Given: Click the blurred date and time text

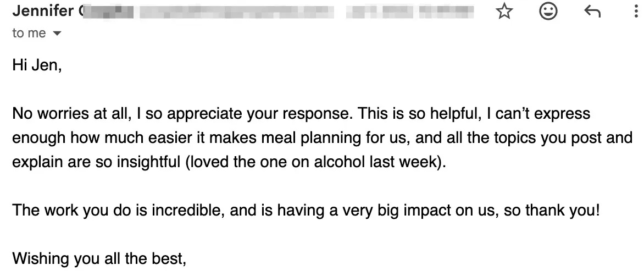Looking at the screenshot, I should coord(411,11).
